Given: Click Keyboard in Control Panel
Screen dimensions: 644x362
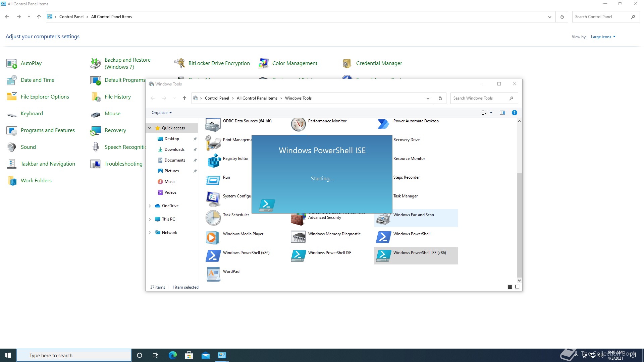Looking at the screenshot, I should 32,114.
